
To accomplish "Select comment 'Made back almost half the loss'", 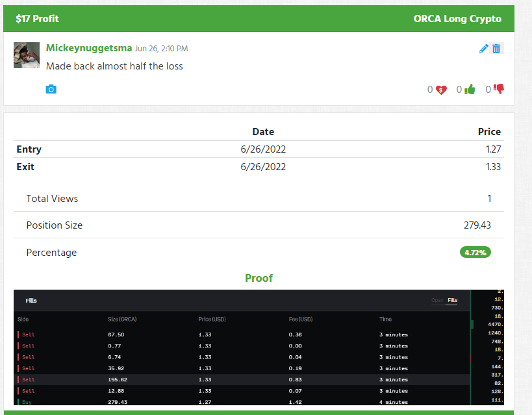I will point(114,66).
